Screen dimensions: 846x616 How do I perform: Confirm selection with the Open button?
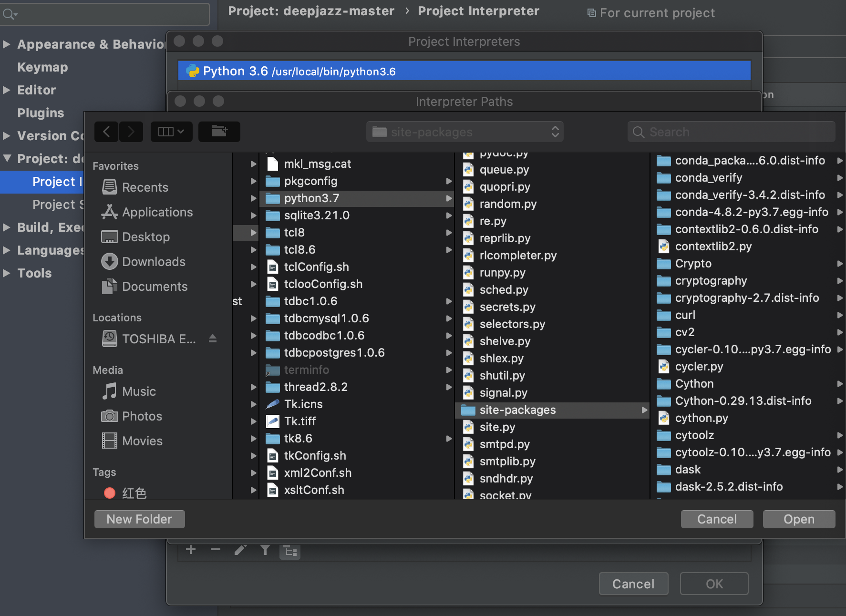tap(798, 519)
